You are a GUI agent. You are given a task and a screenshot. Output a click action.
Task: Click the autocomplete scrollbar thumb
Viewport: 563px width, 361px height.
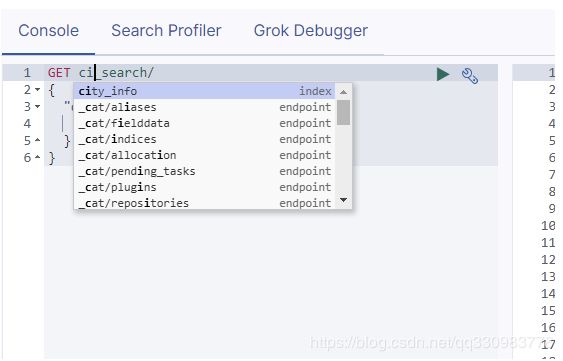click(343, 112)
